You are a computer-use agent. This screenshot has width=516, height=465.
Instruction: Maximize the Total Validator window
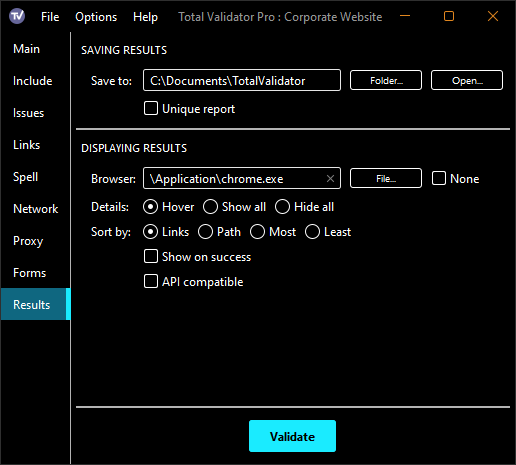tap(449, 16)
